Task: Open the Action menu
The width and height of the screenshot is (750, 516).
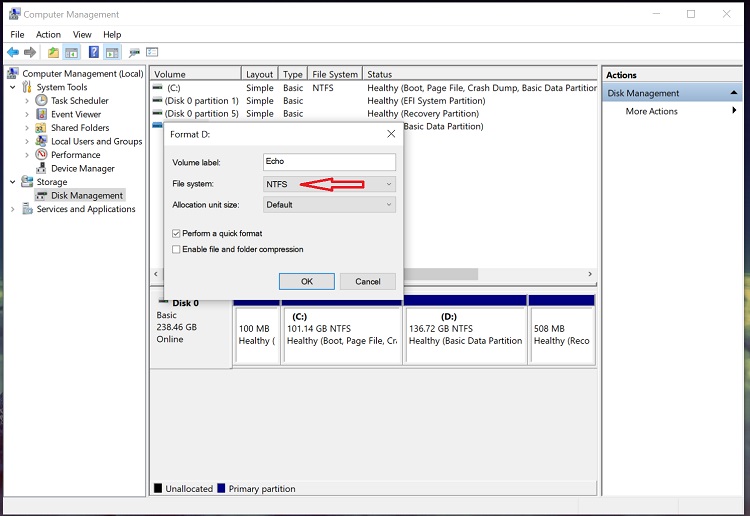Action: pyautogui.click(x=48, y=34)
